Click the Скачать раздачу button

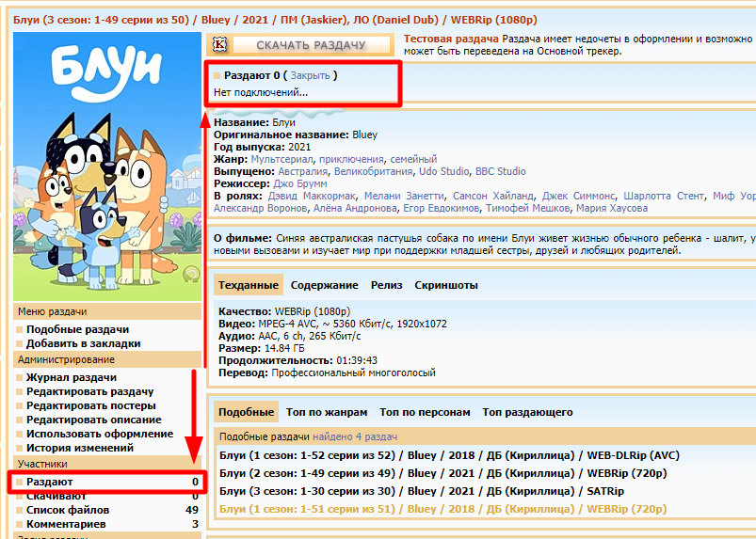click(311, 45)
